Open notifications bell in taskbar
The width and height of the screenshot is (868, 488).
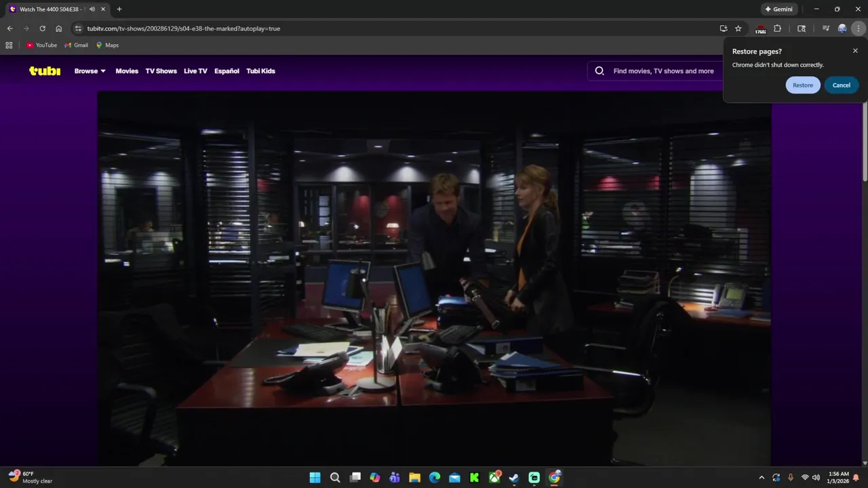(856, 477)
